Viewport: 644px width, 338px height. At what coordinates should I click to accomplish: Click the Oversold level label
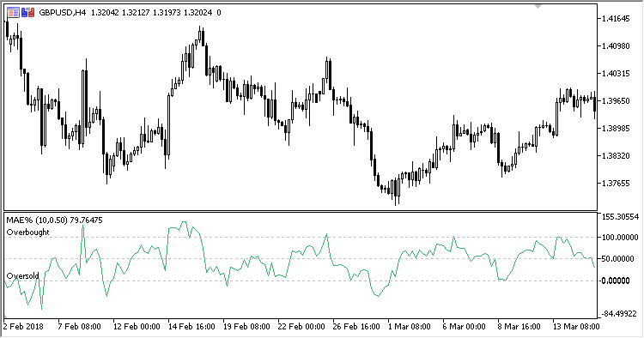point(22,276)
